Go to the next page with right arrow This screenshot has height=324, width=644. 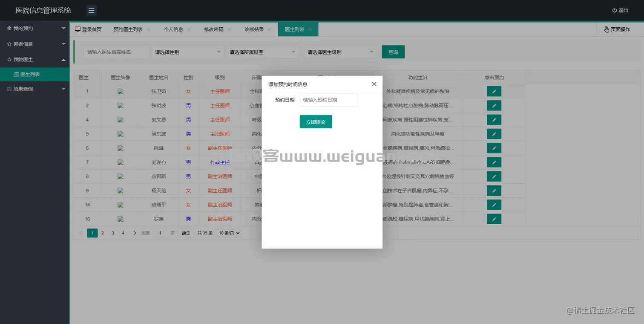click(x=135, y=233)
